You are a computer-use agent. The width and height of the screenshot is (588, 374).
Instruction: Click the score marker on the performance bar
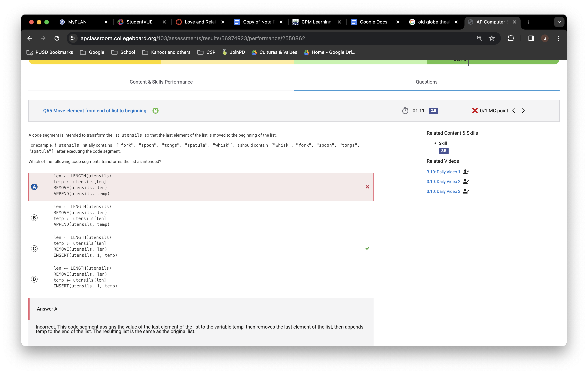click(469, 63)
